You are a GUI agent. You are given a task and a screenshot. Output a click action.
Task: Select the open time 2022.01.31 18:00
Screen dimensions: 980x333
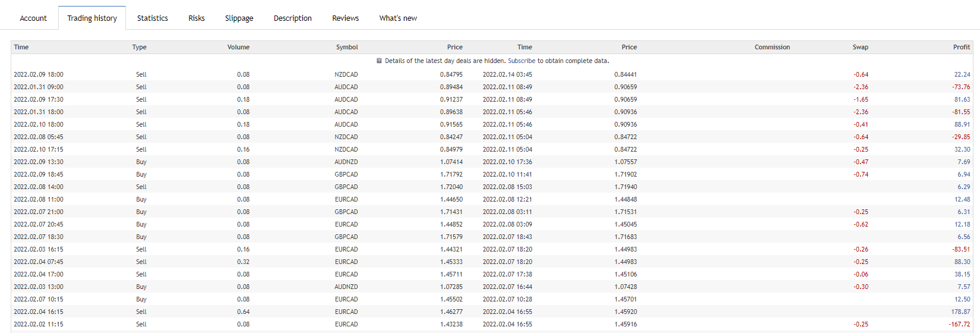coord(39,112)
